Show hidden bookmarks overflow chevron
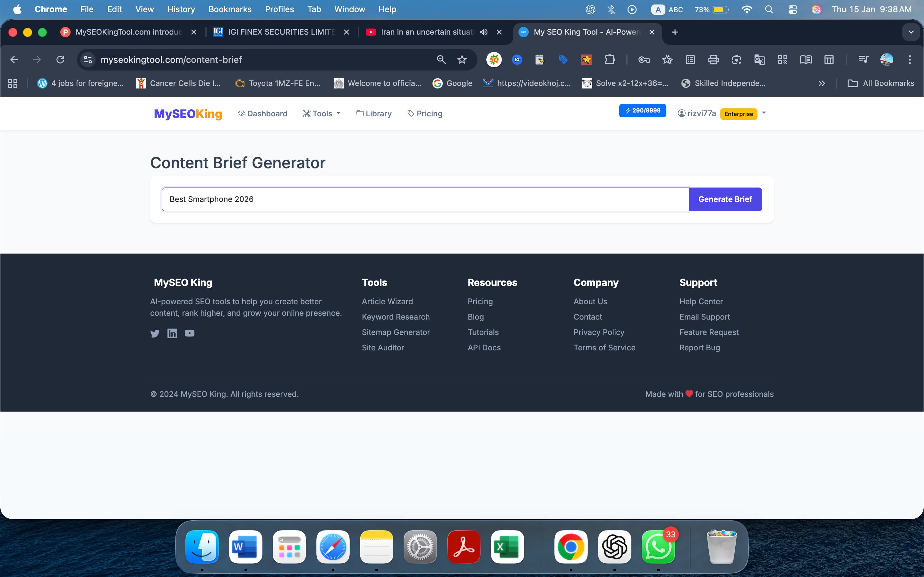 822,83
